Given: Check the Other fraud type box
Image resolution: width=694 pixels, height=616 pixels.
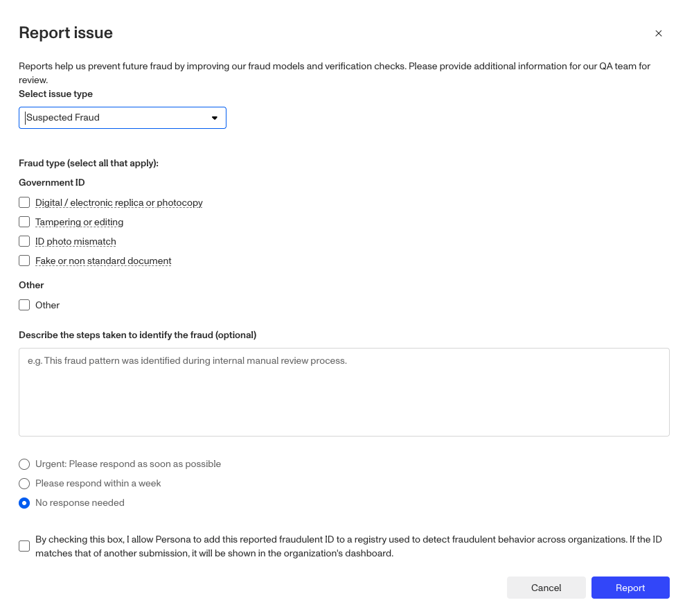Looking at the screenshot, I should point(24,305).
